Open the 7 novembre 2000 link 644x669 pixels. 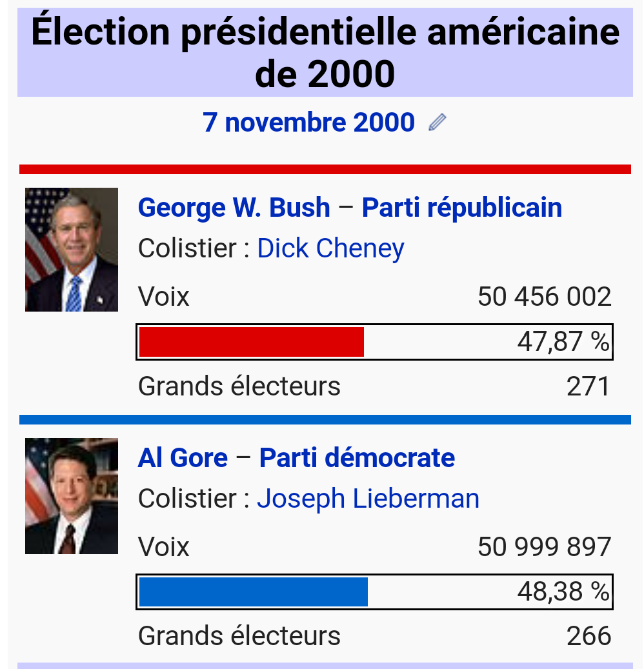coord(308,122)
